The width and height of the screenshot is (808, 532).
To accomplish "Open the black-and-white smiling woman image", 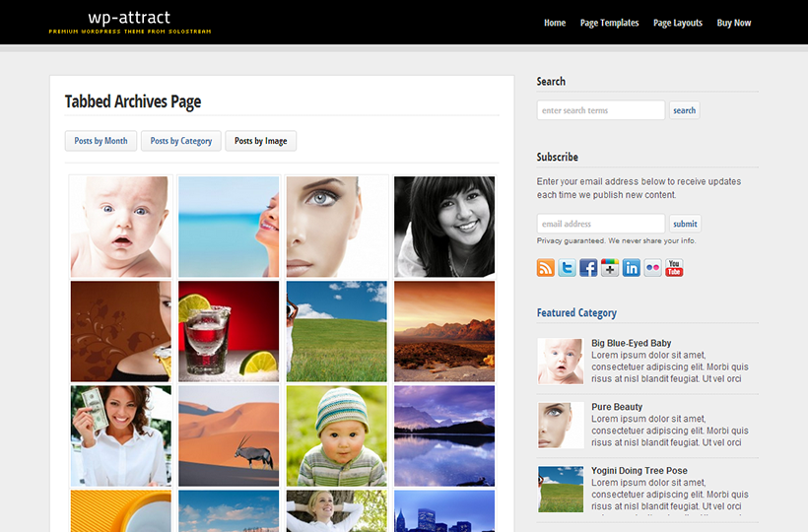I will click(x=444, y=227).
